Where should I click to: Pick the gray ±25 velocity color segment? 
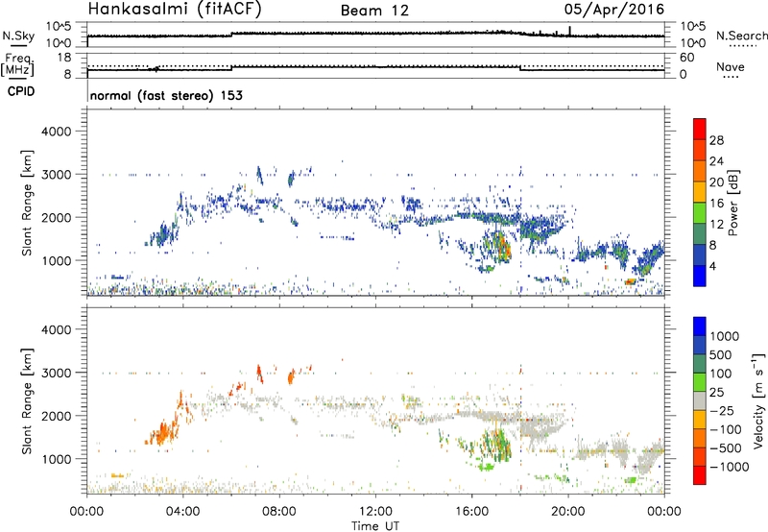point(700,400)
